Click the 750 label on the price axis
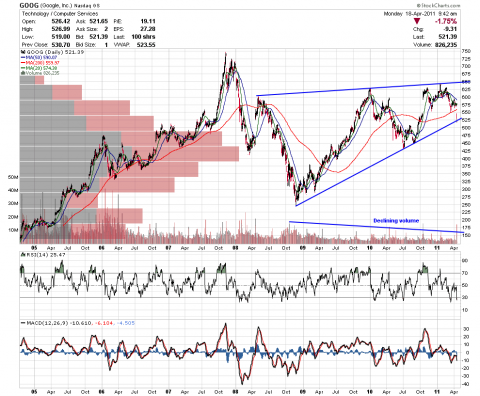This screenshot has width=480, height=396. [x=466, y=51]
